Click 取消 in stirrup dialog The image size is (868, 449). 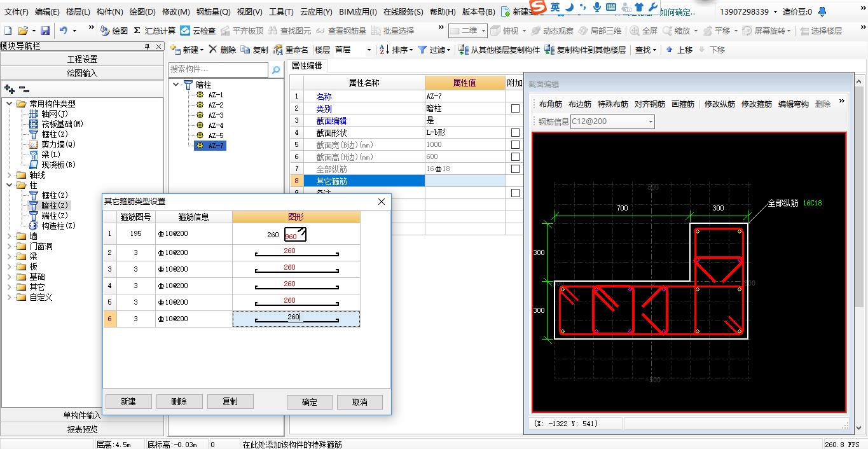click(x=360, y=403)
